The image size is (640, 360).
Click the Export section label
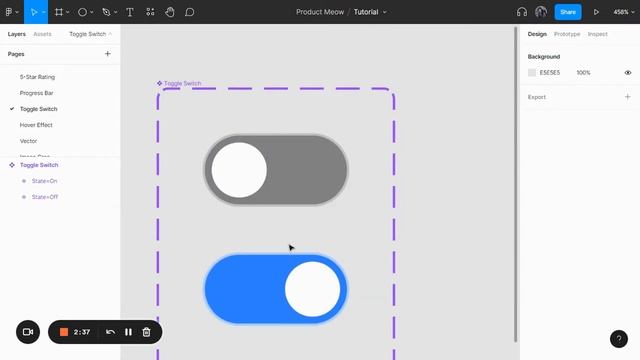point(536,97)
